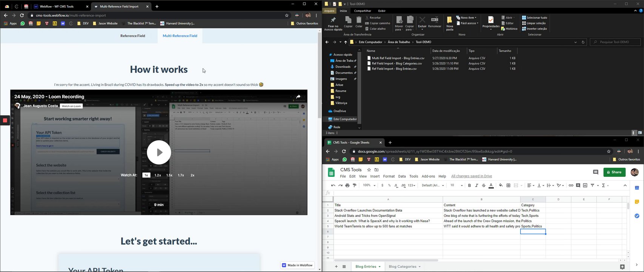Play the Loom recording video

coord(159,153)
